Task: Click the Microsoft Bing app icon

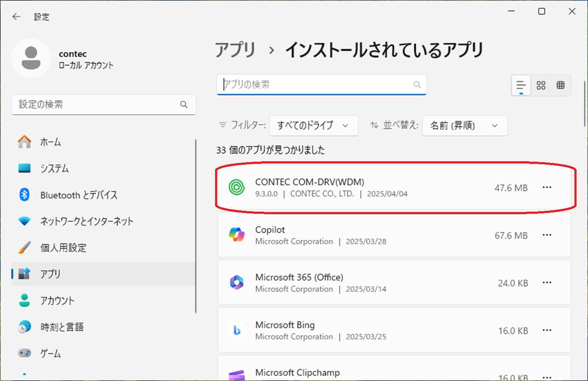Action: pyautogui.click(x=237, y=330)
